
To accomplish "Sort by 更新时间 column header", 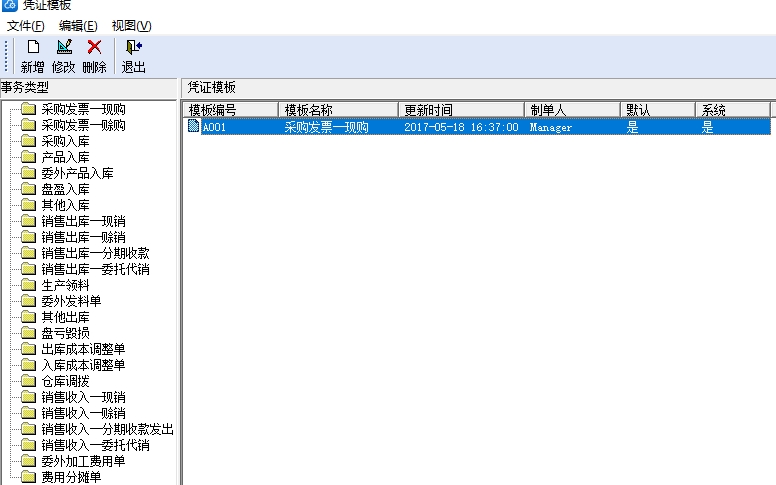I will 461,109.
